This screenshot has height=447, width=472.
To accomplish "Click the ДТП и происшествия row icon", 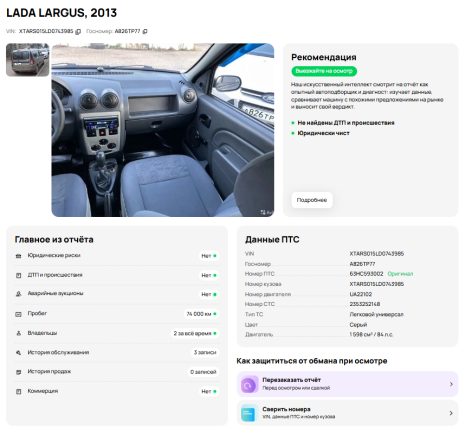I will (19, 275).
